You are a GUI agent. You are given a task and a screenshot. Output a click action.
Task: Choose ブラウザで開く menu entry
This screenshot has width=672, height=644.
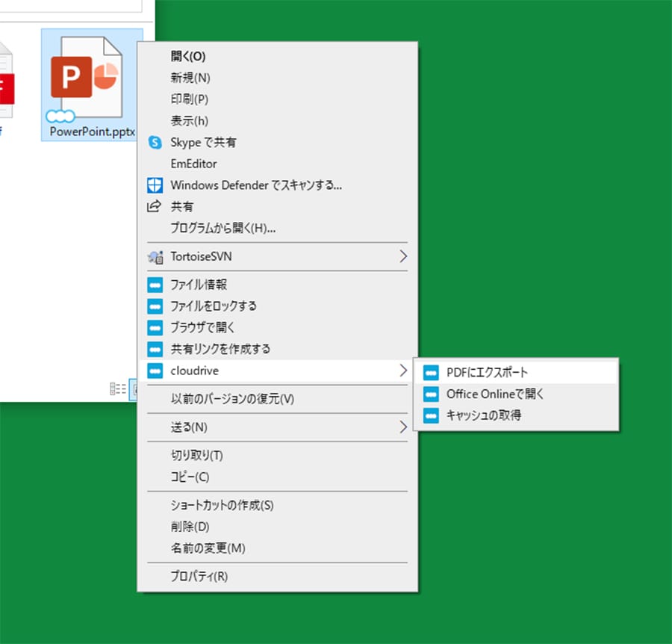(x=277, y=327)
